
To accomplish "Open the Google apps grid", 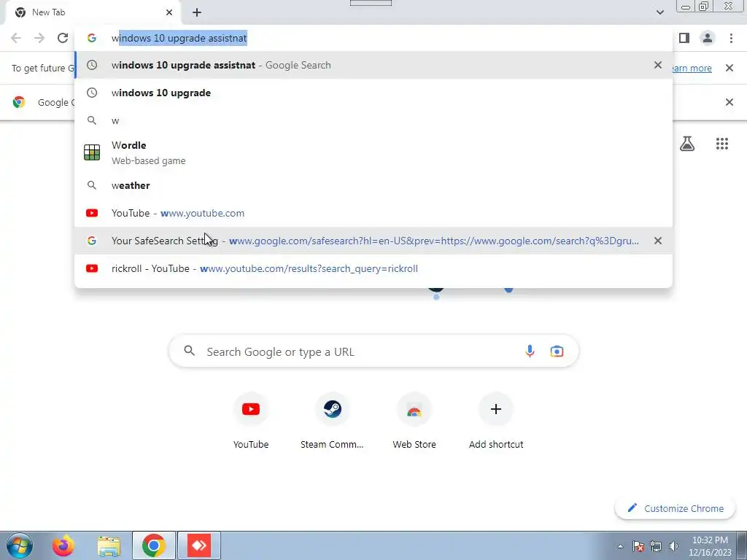I will click(721, 144).
